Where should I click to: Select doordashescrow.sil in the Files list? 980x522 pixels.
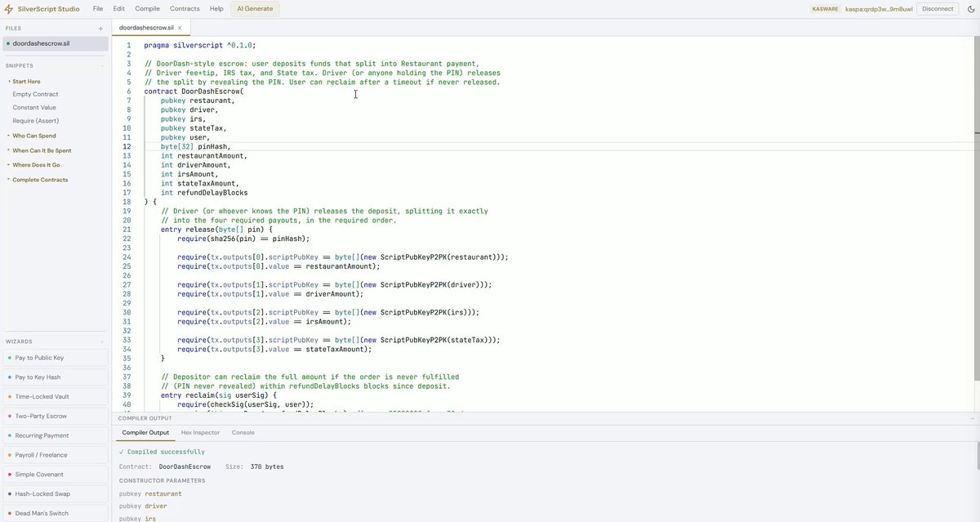pos(54,43)
